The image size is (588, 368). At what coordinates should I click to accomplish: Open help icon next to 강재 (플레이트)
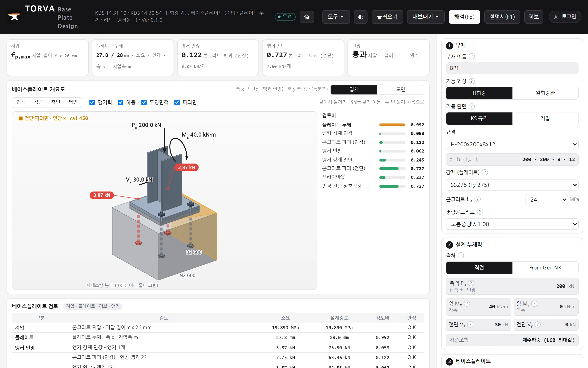tap(485, 172)
